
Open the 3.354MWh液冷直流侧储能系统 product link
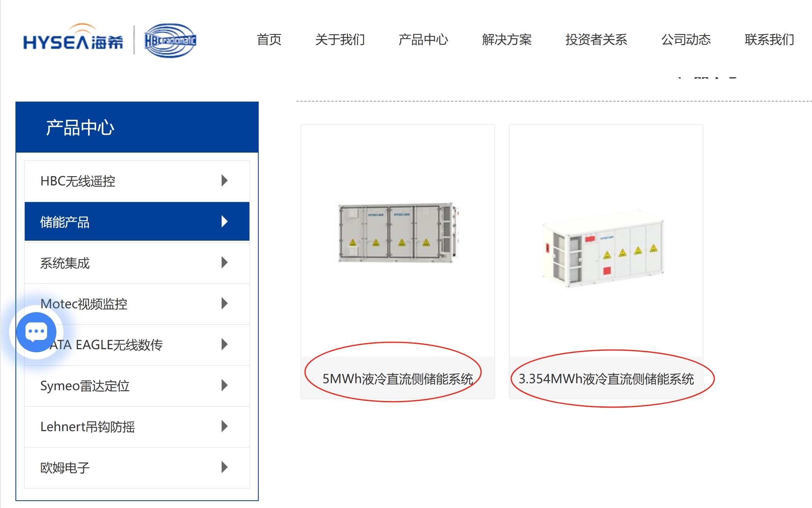606,379
